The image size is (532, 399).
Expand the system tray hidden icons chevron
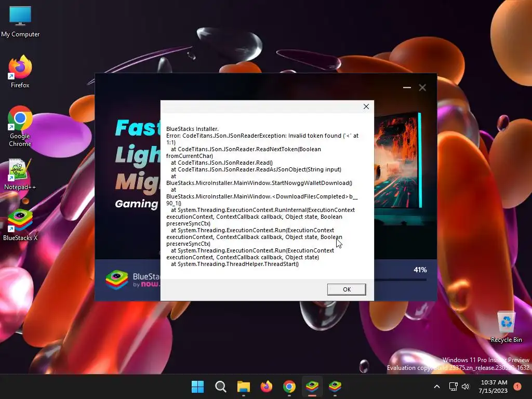pos(437,387)
